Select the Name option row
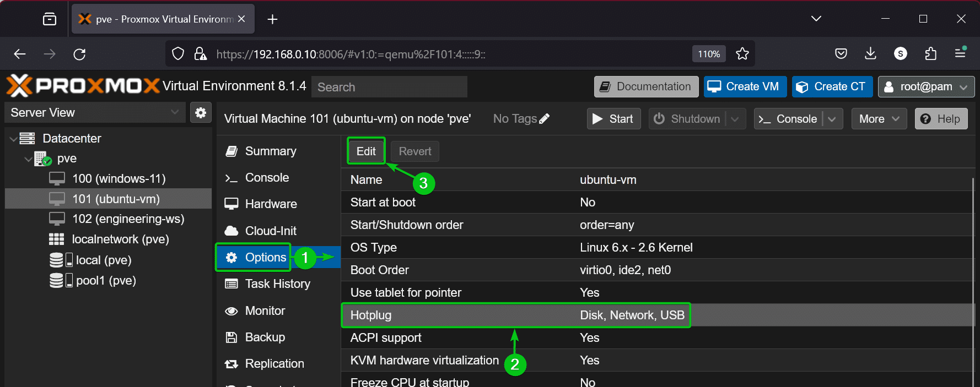 657,180
